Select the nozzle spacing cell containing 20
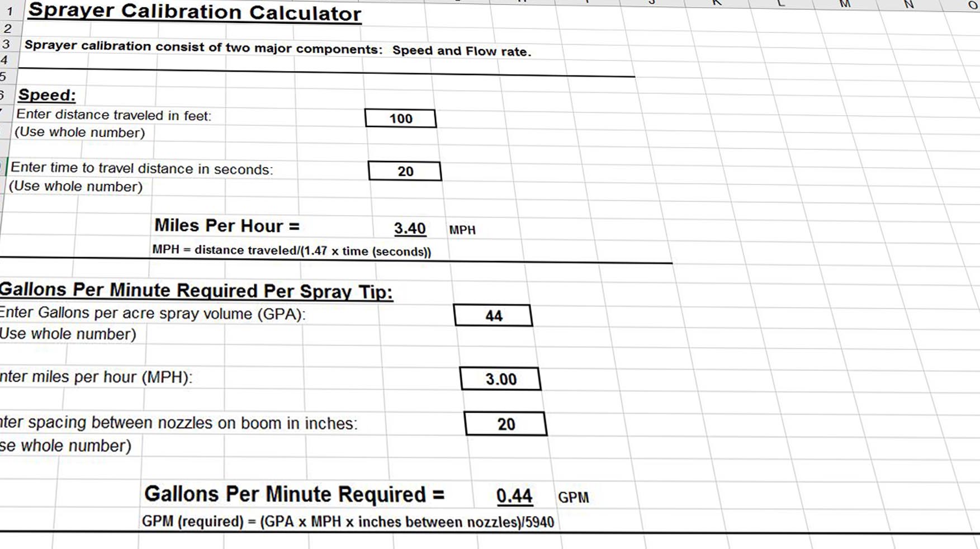Screen dimensions: 980x549 tap(505, 424)
